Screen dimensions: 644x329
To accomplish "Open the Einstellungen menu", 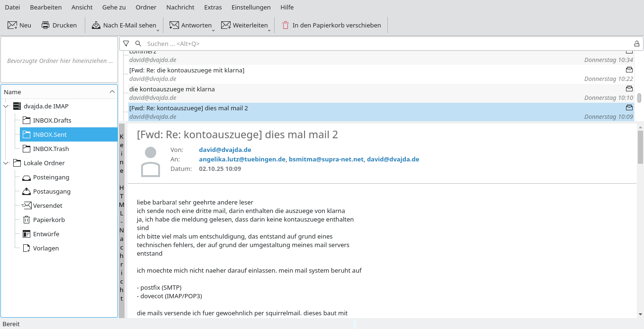I will (251, 7).
